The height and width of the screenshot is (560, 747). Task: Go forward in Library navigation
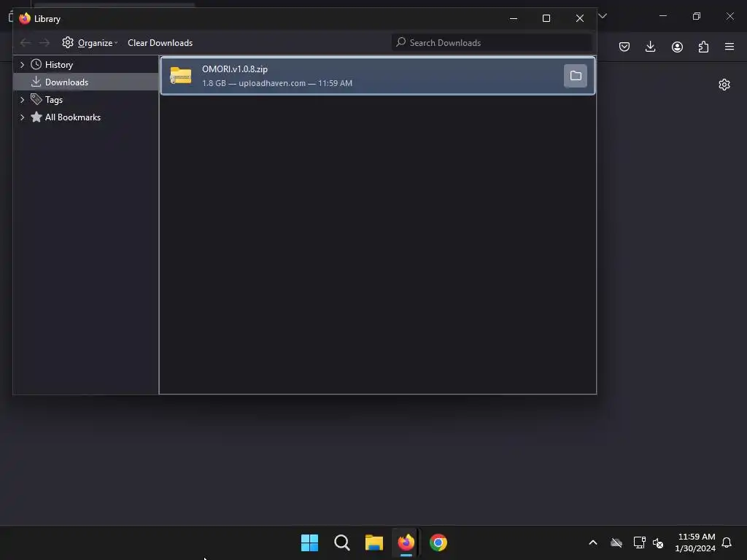tap(44, 43)
